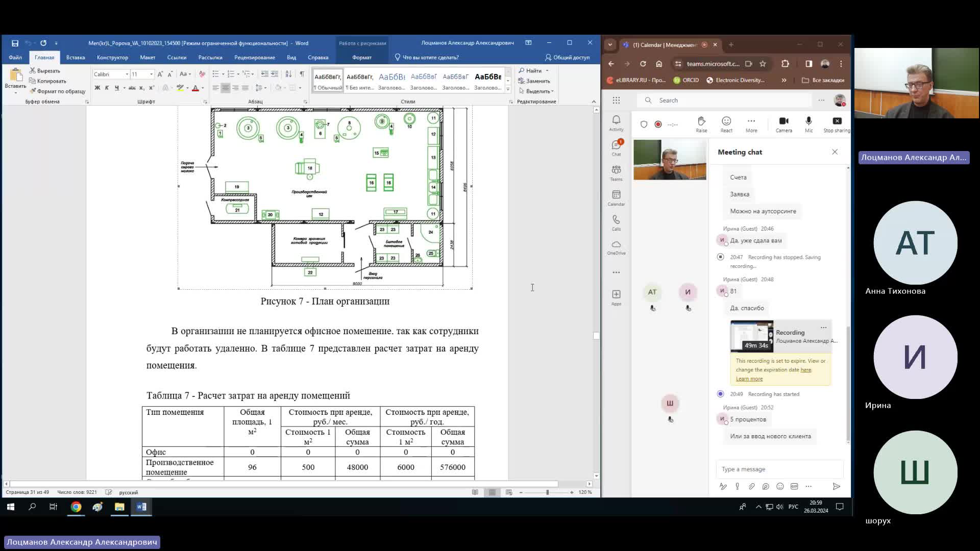Viewport: 980px width, 551px height.
Task: Click the Paste (Вставить) clipboard icon in Word
Action: [16, 76]
